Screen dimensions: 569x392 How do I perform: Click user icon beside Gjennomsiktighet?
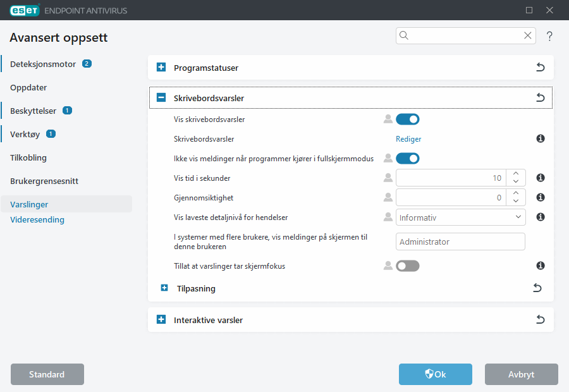(x=388, y=197)
